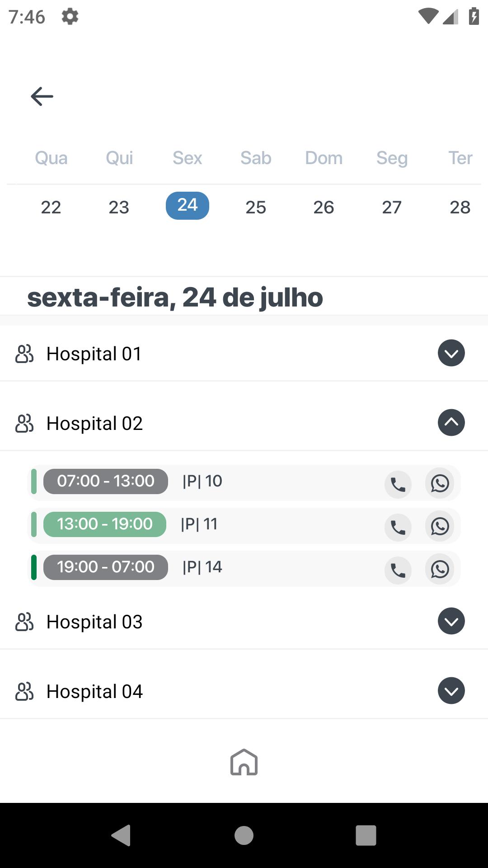Expand the Hospital 04 section
Screen dimensions: 488x868
pos(451,691)
